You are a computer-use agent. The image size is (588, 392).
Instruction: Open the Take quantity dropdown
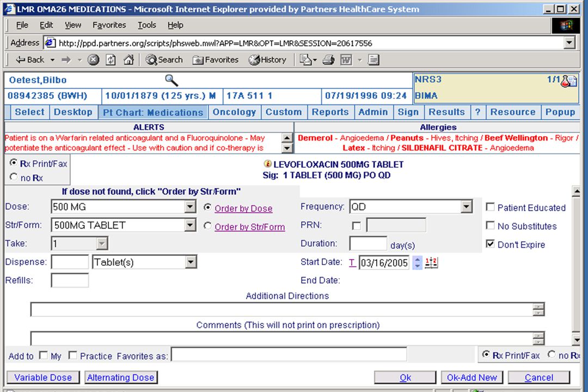tap(102, 243)
